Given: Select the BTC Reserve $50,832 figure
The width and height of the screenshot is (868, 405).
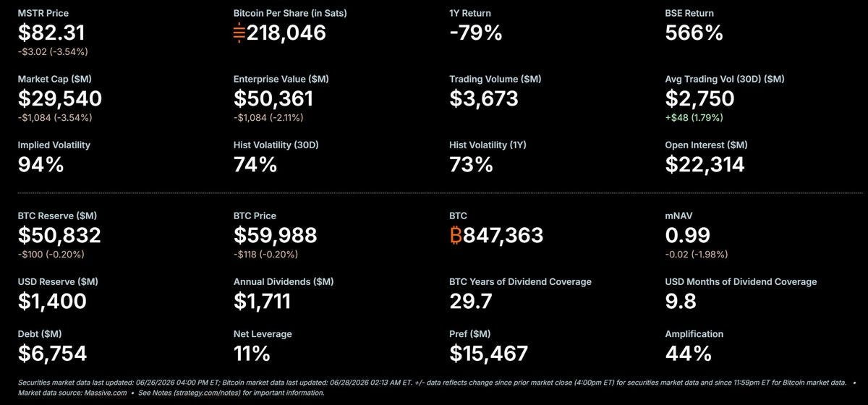Looking at the screenshot, I should [59, 235].
